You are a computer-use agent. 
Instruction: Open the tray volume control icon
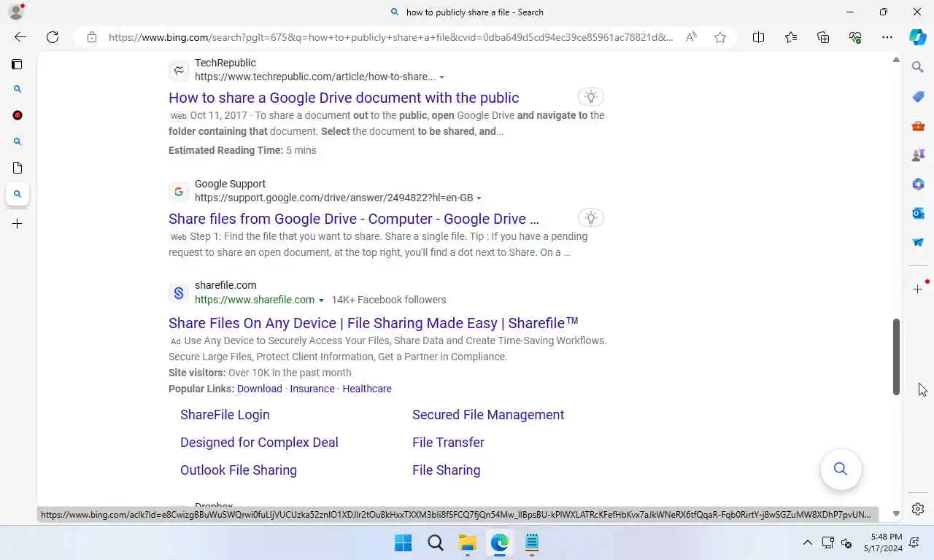pos(846,542)
